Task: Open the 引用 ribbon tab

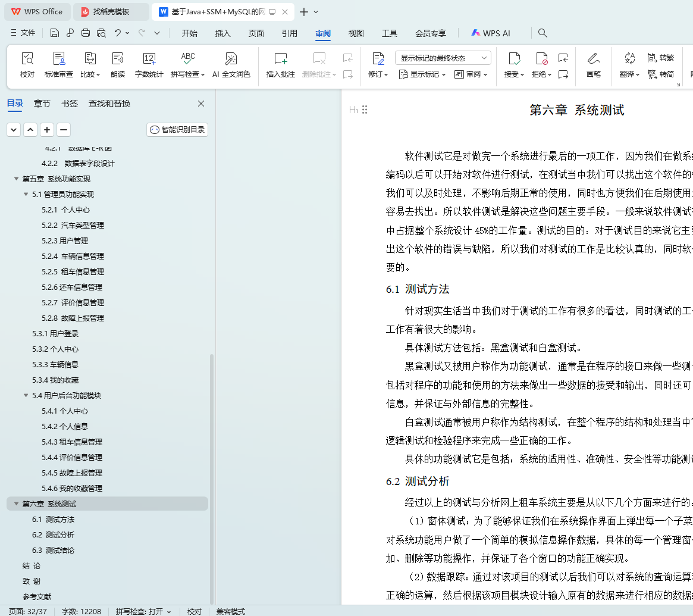Action: (290, 33)
